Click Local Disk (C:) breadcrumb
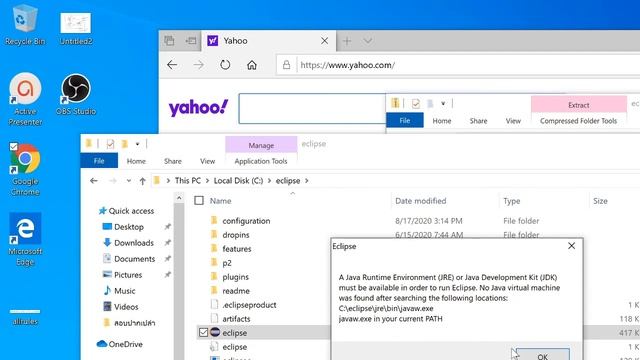This screenshot has height=360, width=640. tap(238, 180)
